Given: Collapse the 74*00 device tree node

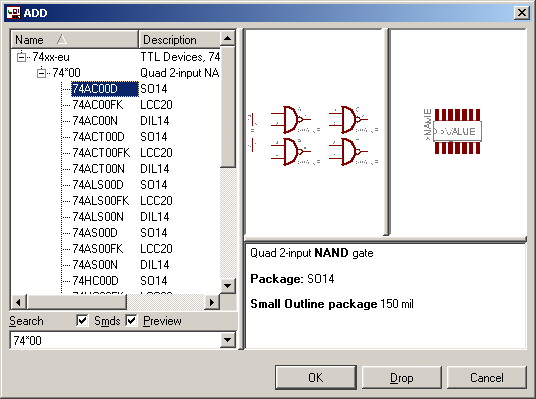Looking at the screenshot, I should [42, 73].
